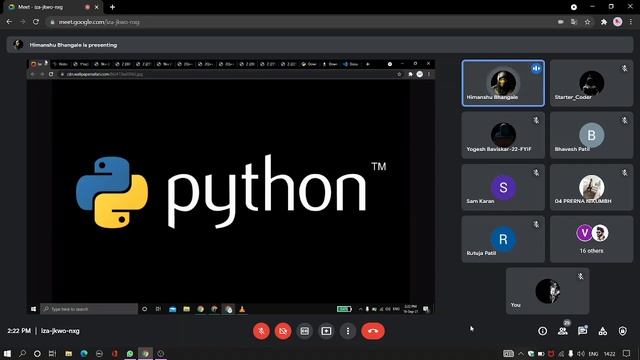
Task: Select the Meet browser tab
Action: [53, 7]
